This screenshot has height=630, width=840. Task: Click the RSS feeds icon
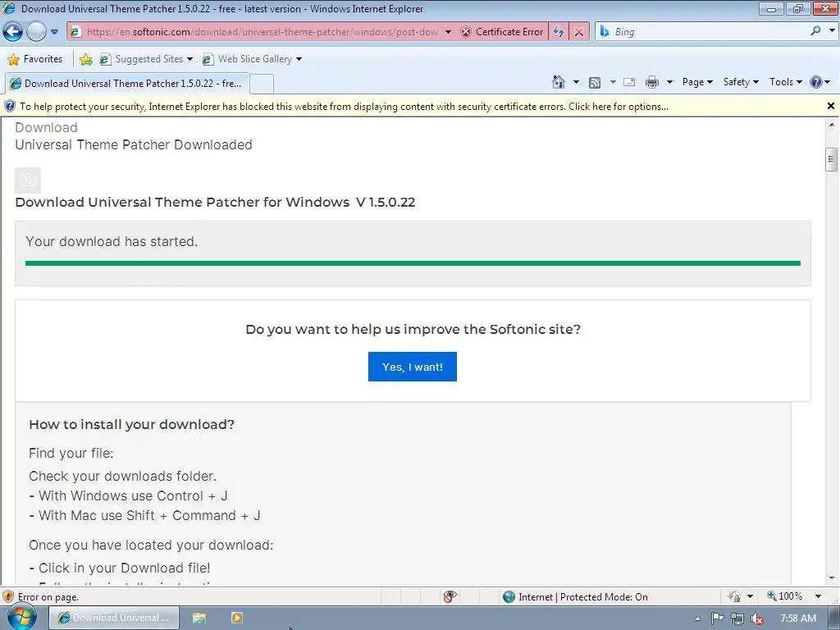tap(595, 83)
